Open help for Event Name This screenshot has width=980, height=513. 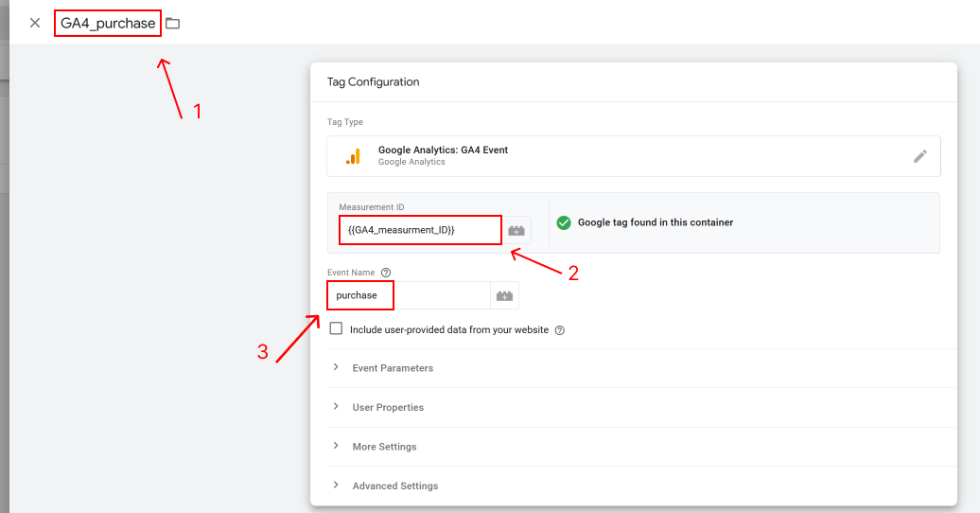point(386,273)
